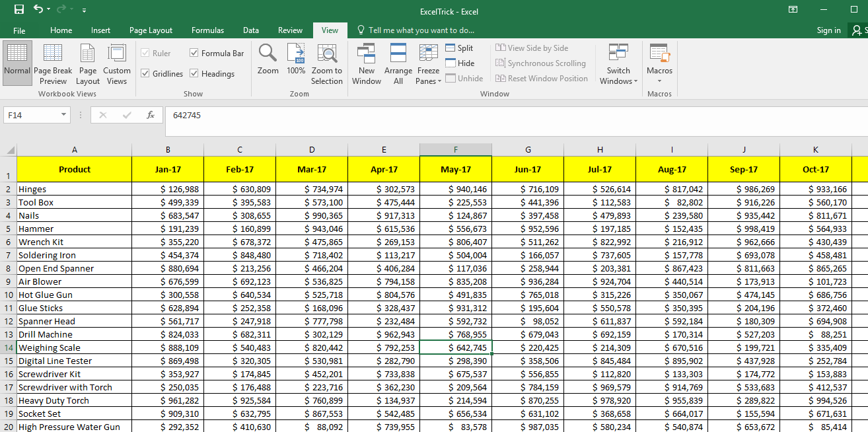
Task: Select column K header
Action: click(x=816, y=150)
